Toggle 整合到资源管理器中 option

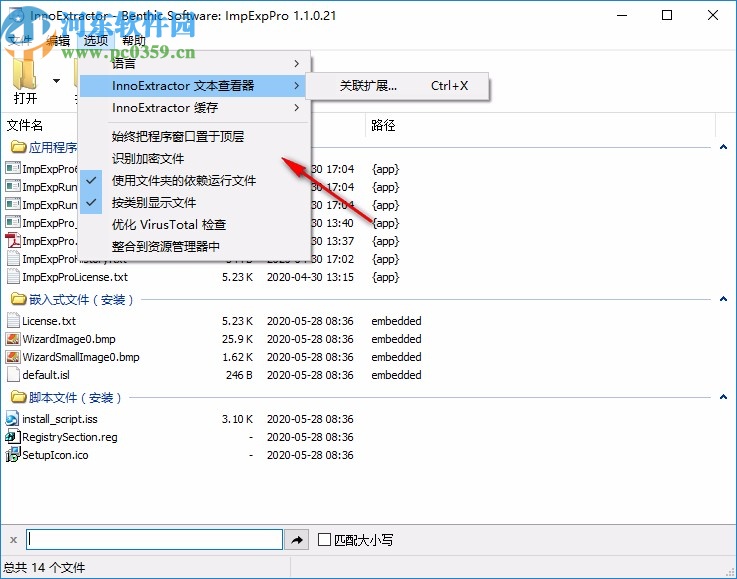point(195,247)
